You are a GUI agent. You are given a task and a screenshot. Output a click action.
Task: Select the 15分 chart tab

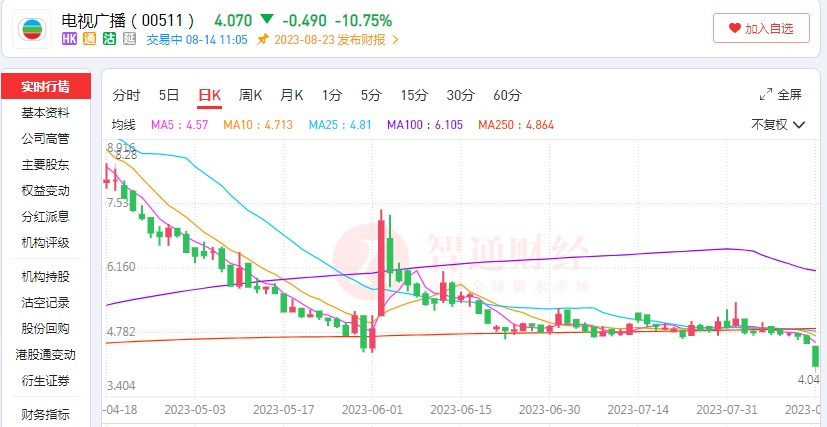click(x=414, y=95)
